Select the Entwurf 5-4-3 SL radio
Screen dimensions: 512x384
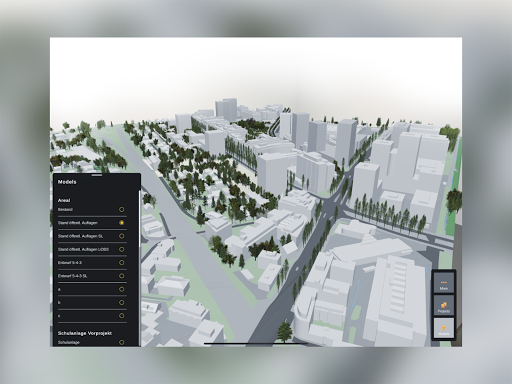(x=122, y=276)
